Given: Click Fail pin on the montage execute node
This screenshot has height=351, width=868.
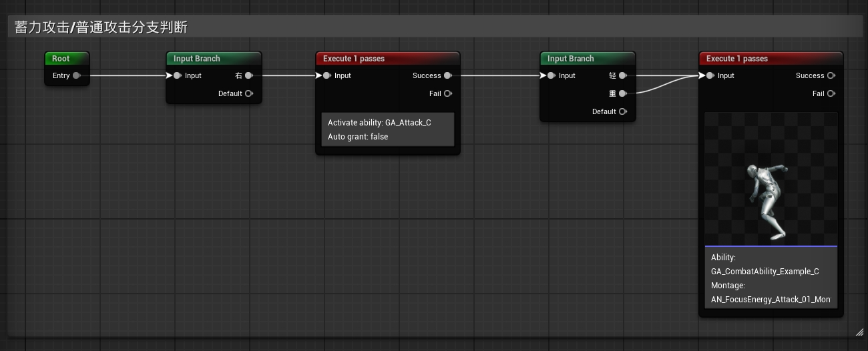Looking at the screenshot, I should 831,93.
